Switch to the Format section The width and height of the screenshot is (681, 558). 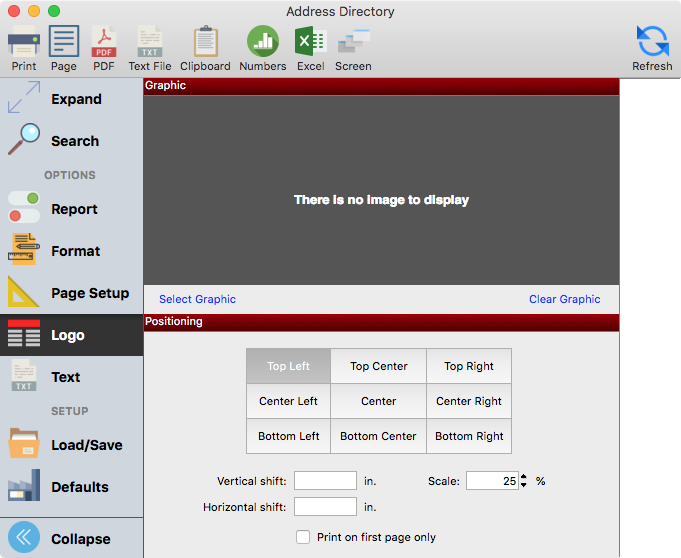click(x=73, y=251)
